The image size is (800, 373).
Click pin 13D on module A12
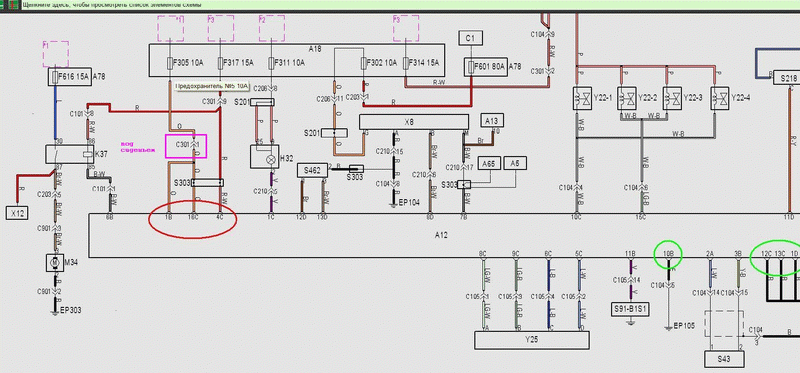322,217
